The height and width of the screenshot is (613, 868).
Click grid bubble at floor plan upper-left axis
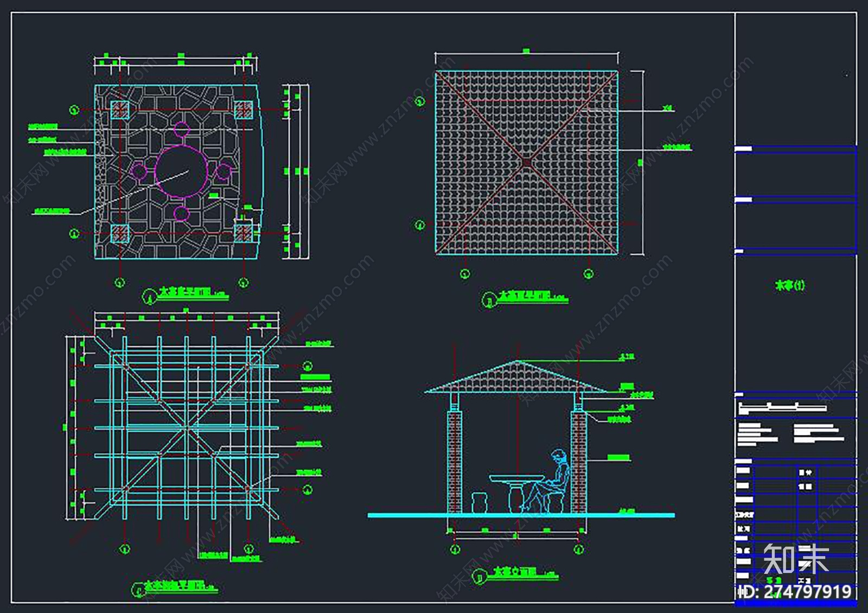coord(74,110)
